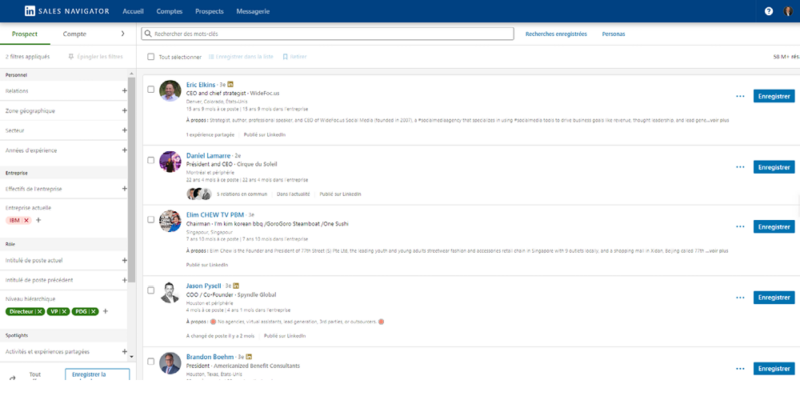Save Eric Elkins with the Enregistrer button
The width and height of the screenshot is (800, 400).
point(774,96)
